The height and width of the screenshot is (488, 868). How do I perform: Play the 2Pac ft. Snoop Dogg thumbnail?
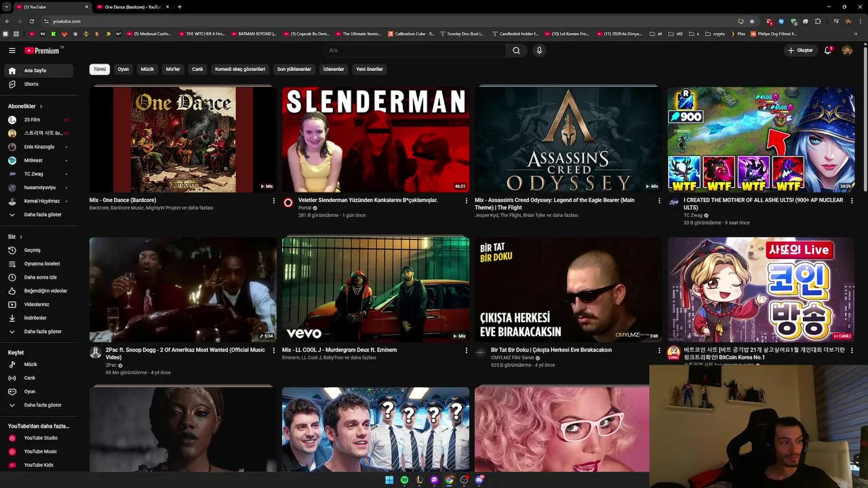(183, 289)
